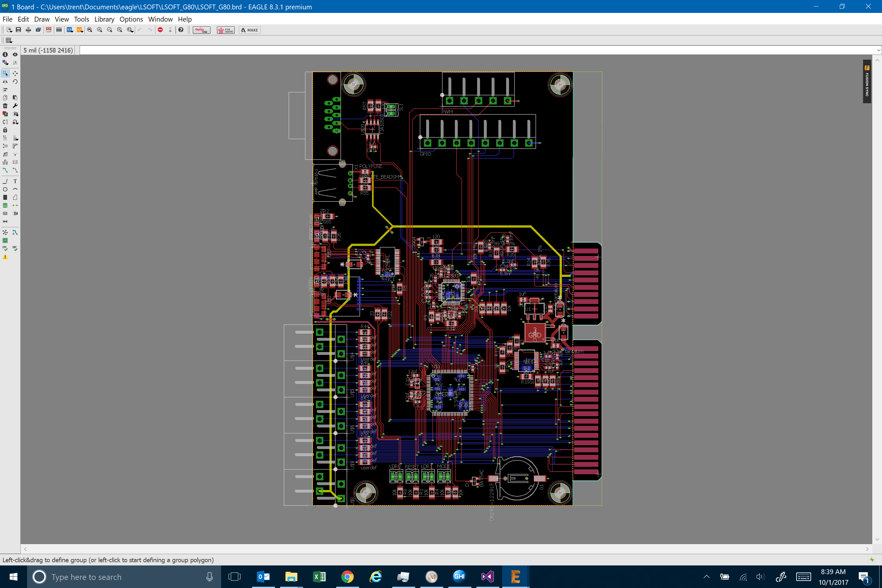
Task: Open the Help question mark icon
Action: [x=181, y=30]
